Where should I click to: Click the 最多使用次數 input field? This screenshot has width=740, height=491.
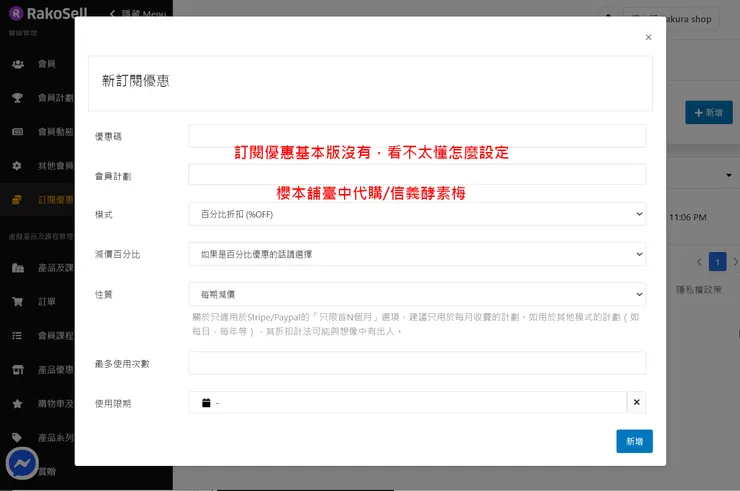417,363
